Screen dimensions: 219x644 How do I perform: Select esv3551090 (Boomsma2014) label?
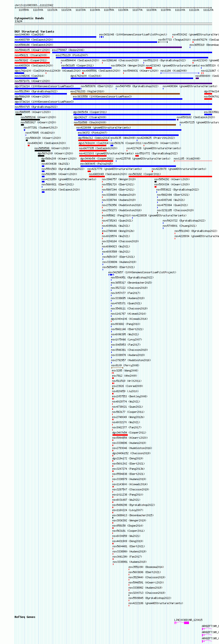pyautogui.click(x=146, y=567)
